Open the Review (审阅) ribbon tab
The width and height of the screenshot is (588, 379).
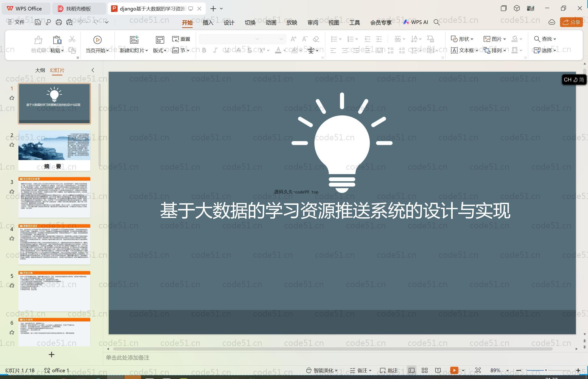point(313,23)
